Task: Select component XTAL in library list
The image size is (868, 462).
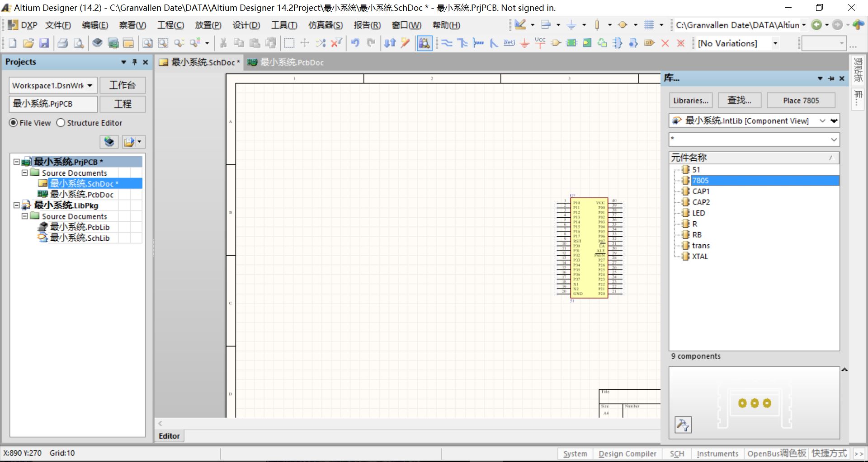Action: pos(700,257)
